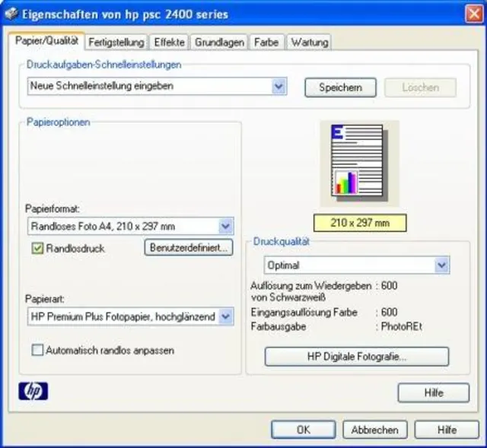Switch to the Fertigstellung tab
Screen dimensions: 487x448
pos(116,43)
